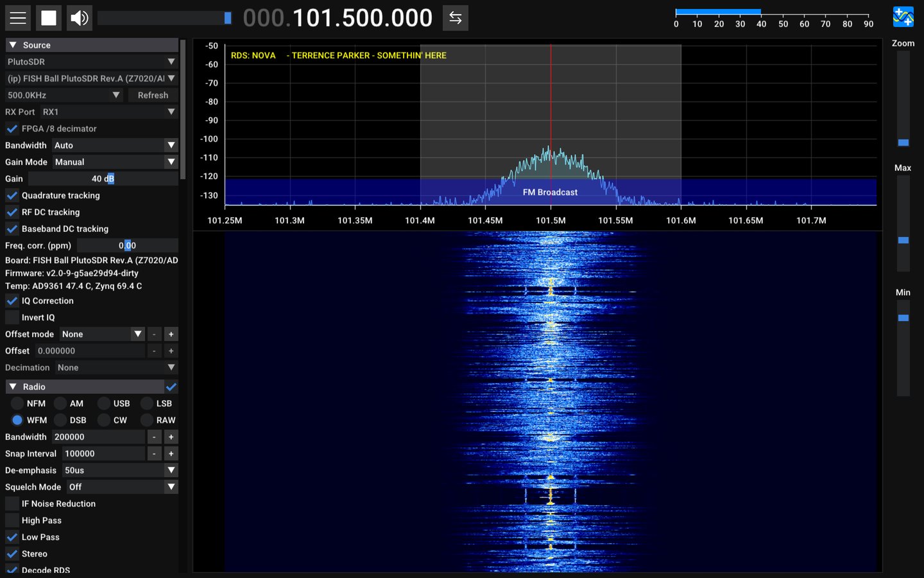
Task: Open the hamburger menu button
Action: pyautogui.click(x=18, y=18)
